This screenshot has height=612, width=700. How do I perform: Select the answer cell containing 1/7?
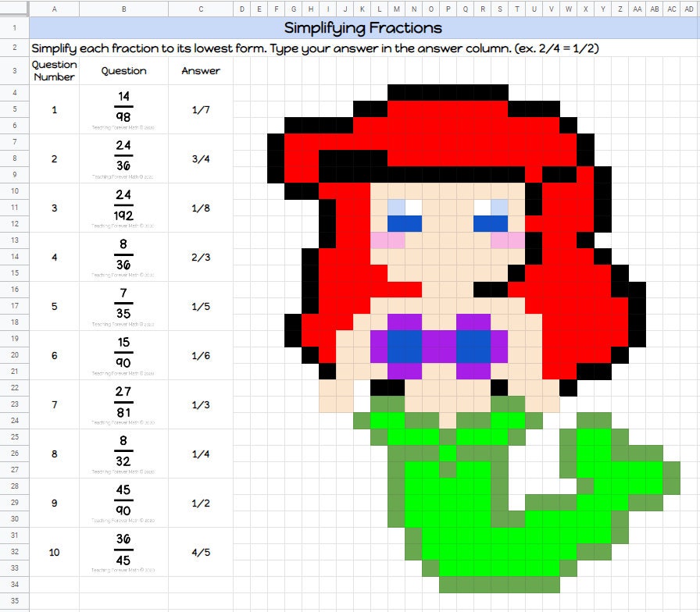201,109
